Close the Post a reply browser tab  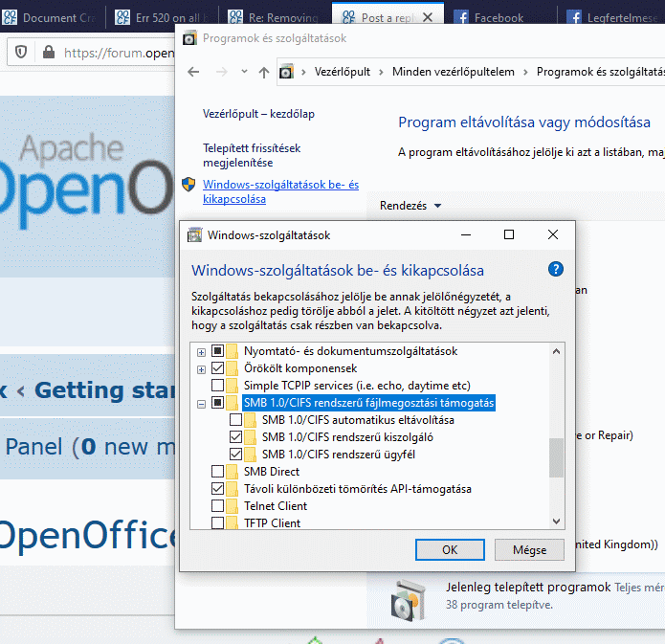pos(428,17)
